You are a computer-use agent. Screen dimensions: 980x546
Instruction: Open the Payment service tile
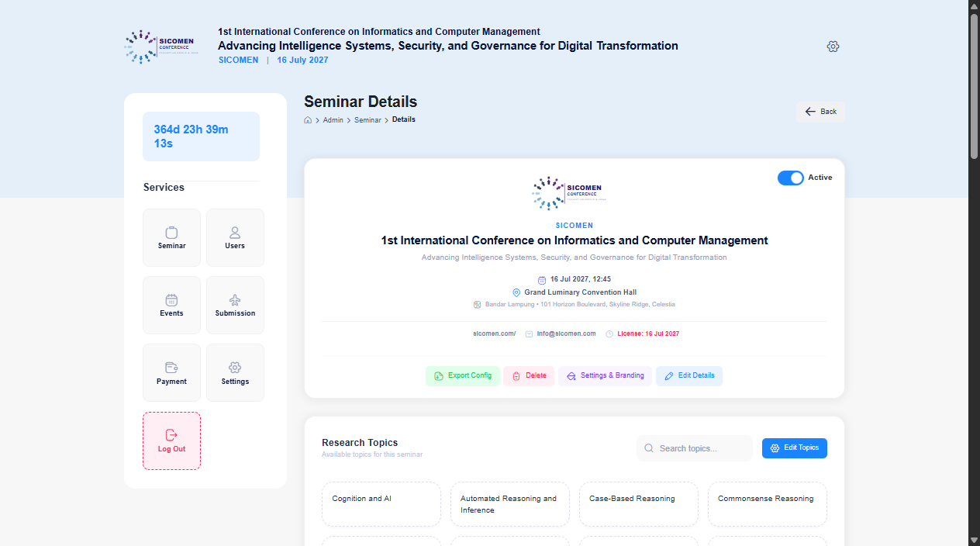click(x=171, y=372)
